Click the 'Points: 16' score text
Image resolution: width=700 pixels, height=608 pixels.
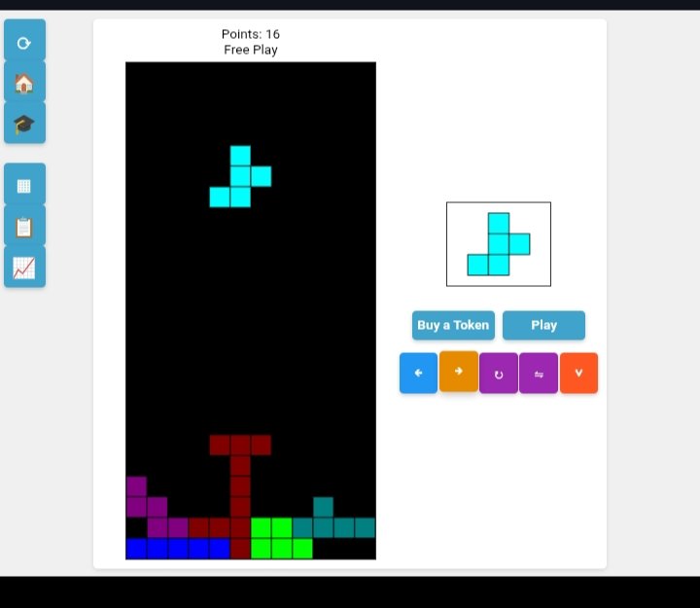251,34
